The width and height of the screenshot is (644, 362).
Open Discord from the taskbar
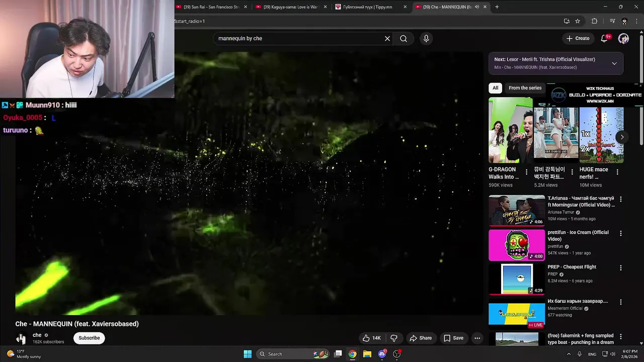coord(382,354)
